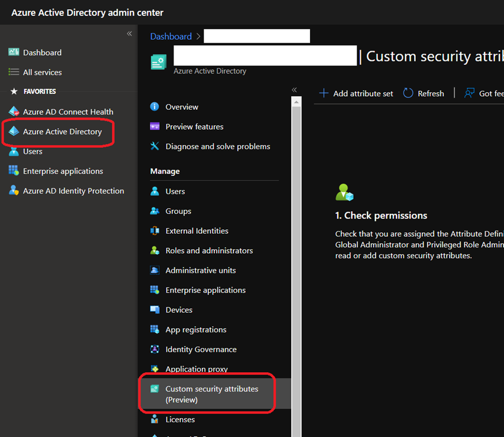Select the Identity Governance icon
504x437 pixels.
click(x=155, y=349)
